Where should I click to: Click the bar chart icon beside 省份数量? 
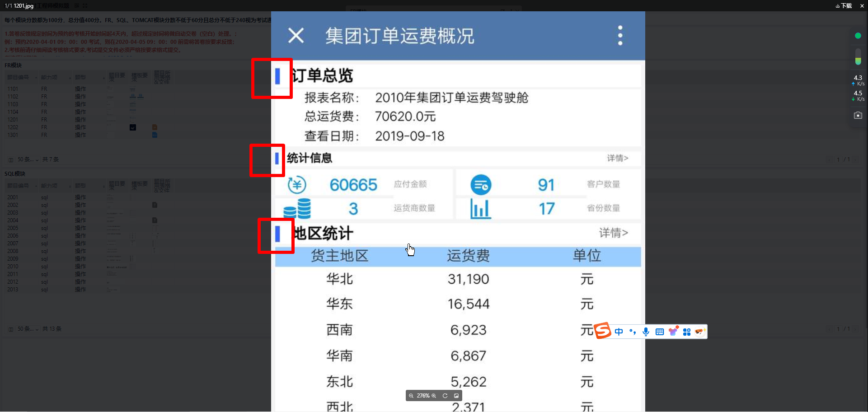pos(481,209)
